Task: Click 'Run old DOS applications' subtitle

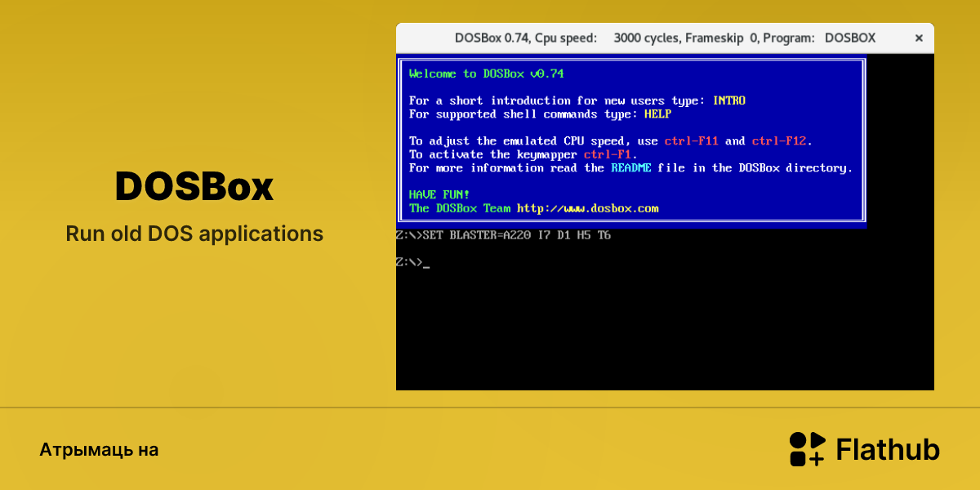Action: (194, 234)
